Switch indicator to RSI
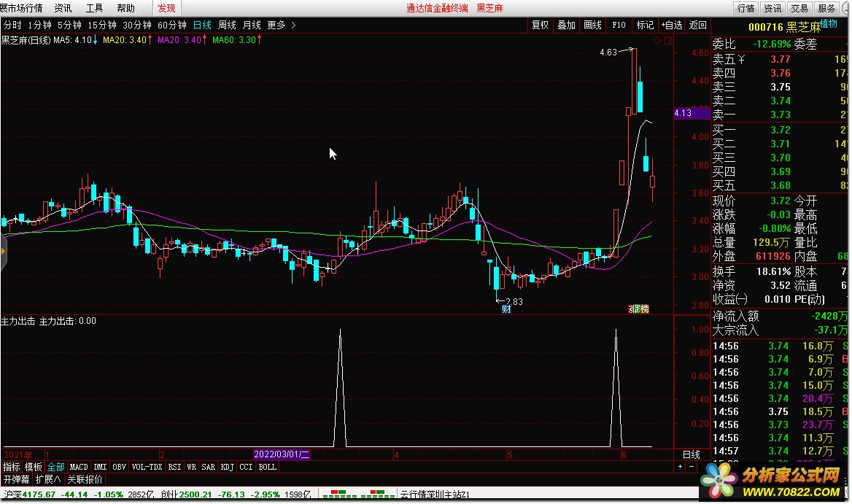852x504 pixels. [x=174, y=467]
